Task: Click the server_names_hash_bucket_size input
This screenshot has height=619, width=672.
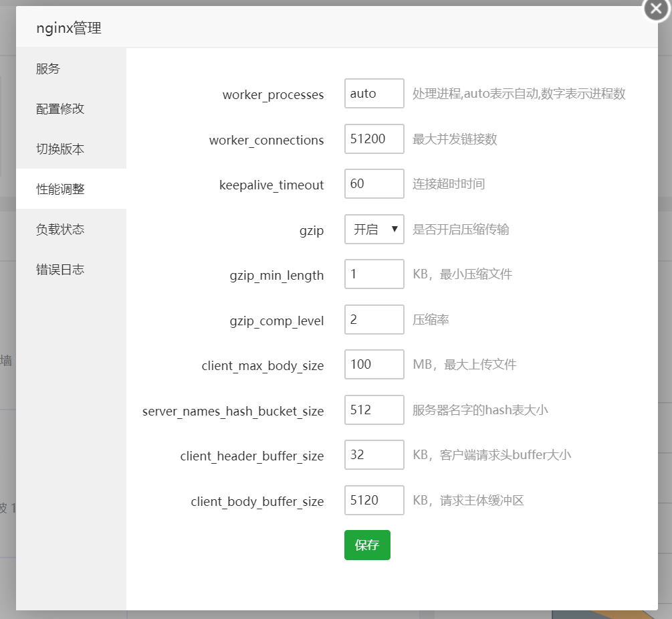Action: click(x=374, y=410)
